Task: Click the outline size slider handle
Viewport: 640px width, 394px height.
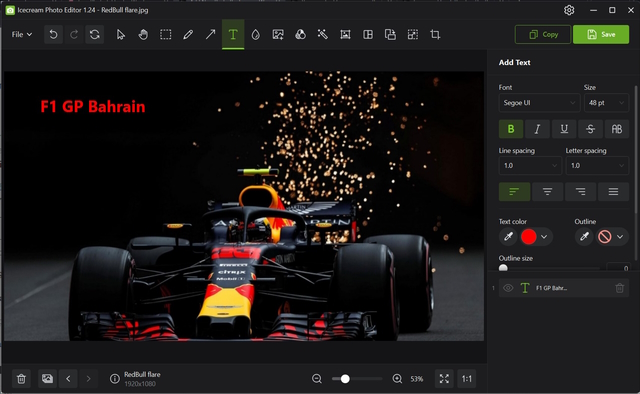Action: pyautogui.click(x=503, y=268)
